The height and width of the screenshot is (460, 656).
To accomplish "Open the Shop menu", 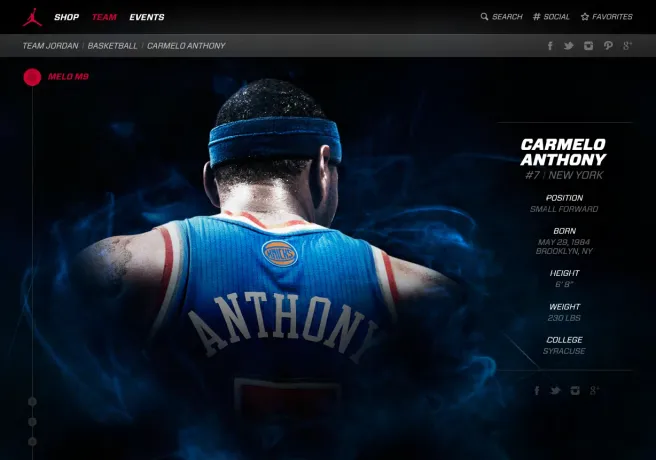I will pos(67,17).
